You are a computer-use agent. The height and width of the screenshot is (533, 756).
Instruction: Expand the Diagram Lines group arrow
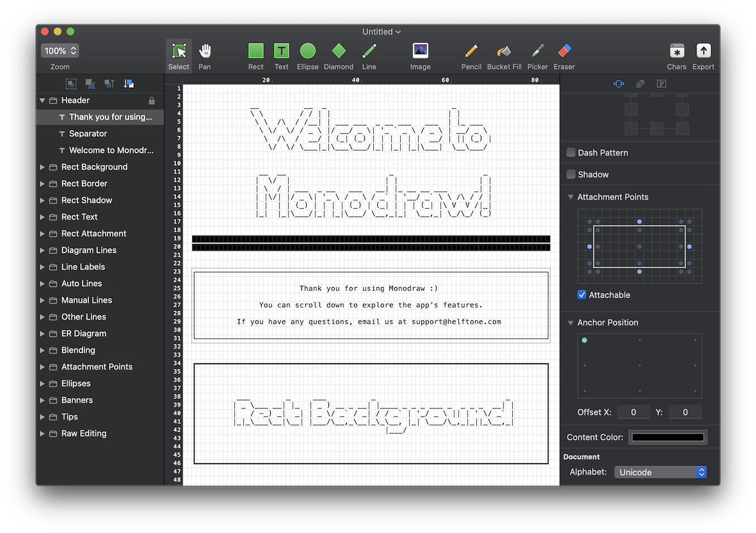(42, 250)
